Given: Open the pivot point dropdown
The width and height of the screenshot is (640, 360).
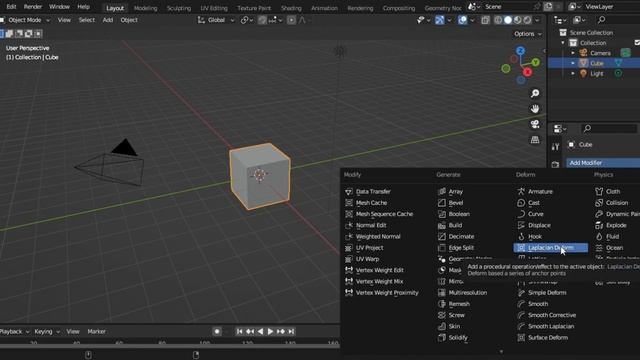Looking at the screenshot, I should pos(247,20).
